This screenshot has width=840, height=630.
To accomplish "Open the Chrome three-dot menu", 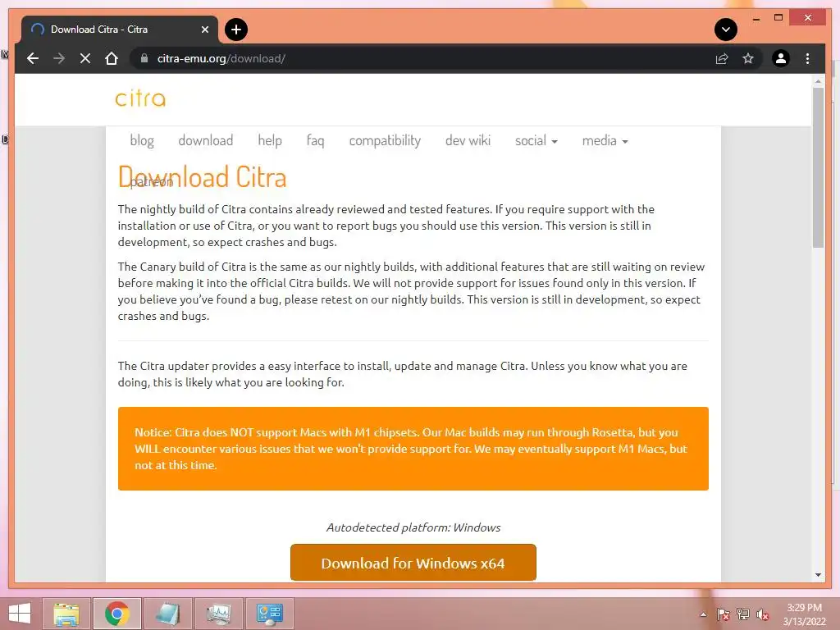I will (807, 58).
